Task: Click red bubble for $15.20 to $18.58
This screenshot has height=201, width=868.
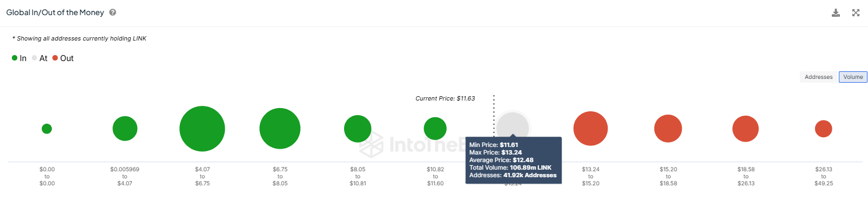Action: point(668,129)
